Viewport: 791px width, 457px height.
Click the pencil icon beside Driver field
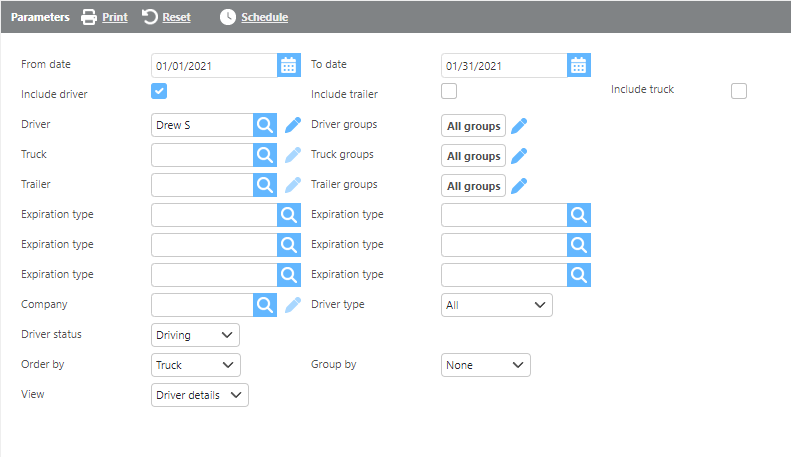(292, 125)
